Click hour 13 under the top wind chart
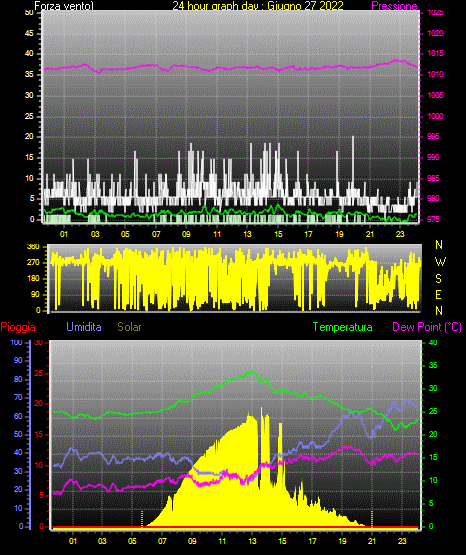 tap(247, 234)
